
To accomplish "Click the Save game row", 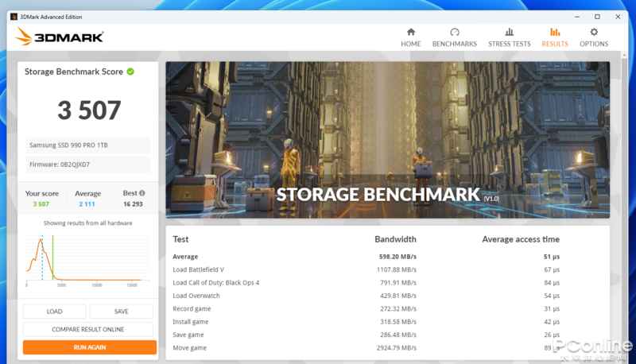I will (x=366, y=335).
